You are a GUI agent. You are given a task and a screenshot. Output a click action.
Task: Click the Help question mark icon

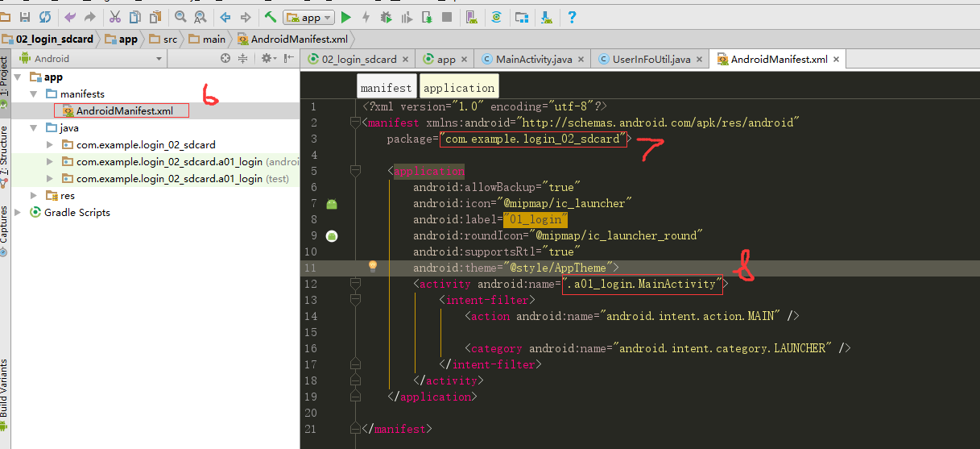572,16
